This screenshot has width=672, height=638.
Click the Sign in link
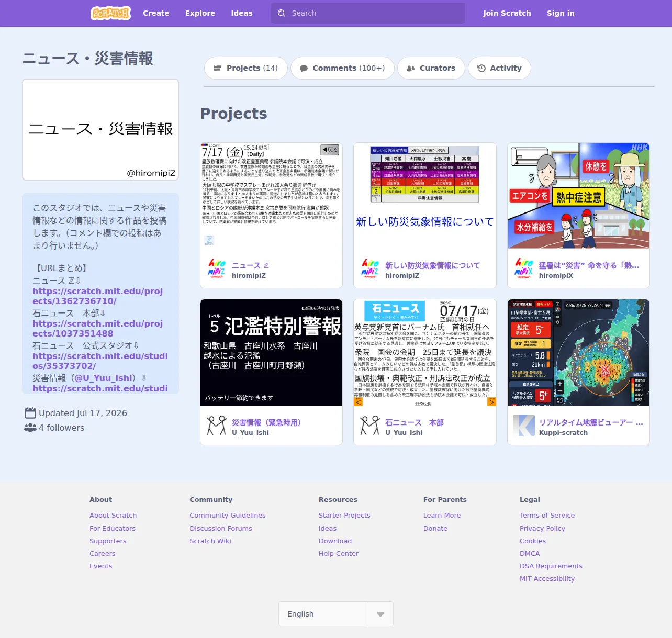(x=561, y=13)
